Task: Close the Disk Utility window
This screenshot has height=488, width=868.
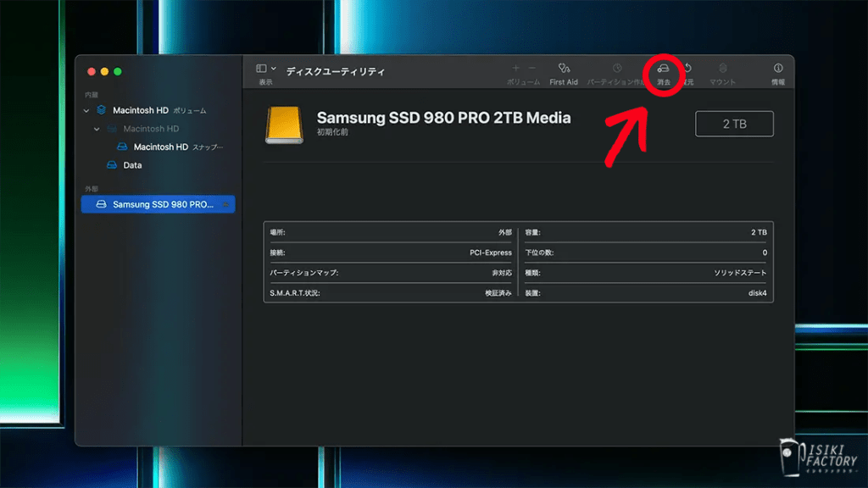Action: coord(92,71)
